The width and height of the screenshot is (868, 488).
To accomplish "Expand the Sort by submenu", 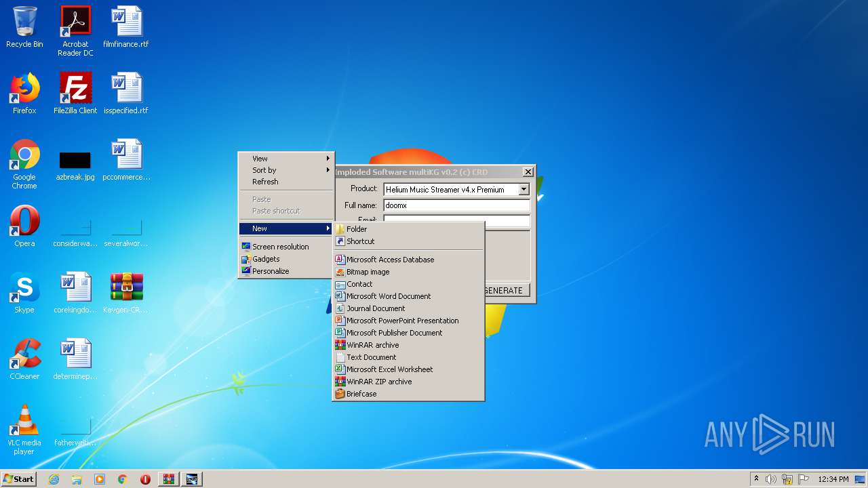I will pyautogui.click(x=286, y=170).
